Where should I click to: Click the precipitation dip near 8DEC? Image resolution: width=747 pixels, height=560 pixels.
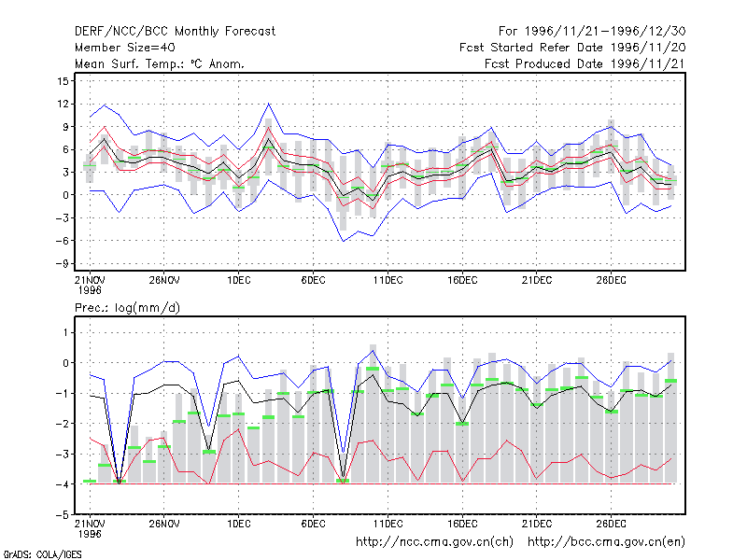pos(343,478)
